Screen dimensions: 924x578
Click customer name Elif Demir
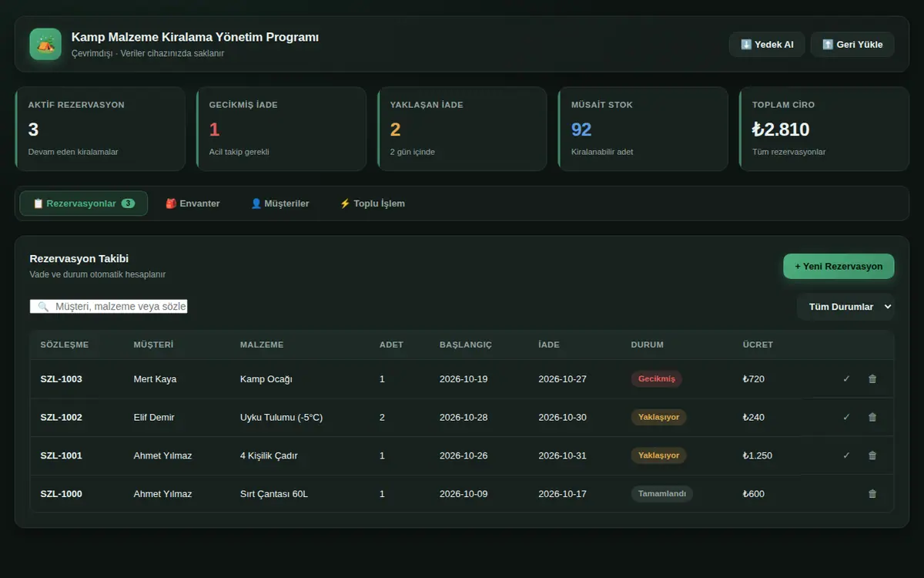154,417
